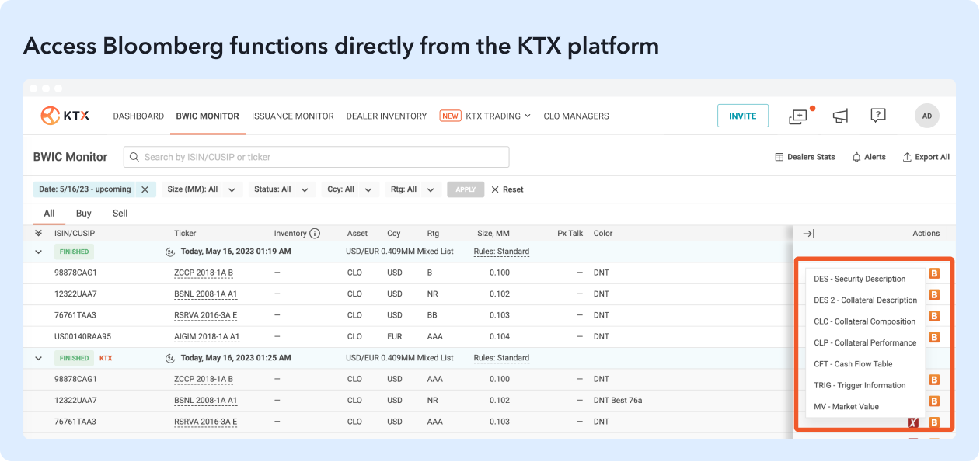The height and width of the screenshot is (462, 980).
Task: Click the DNT Best 76a color cell
Action: click(618, 401)
